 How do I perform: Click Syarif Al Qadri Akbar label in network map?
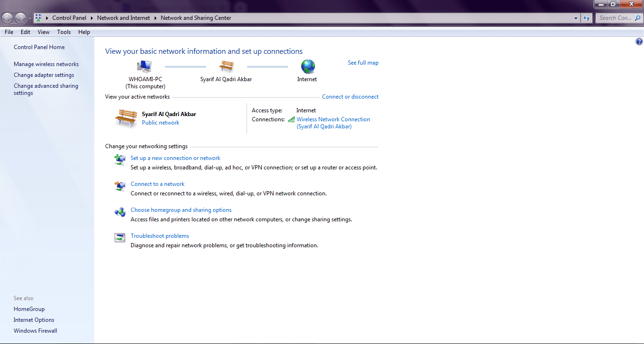(226, 79)
